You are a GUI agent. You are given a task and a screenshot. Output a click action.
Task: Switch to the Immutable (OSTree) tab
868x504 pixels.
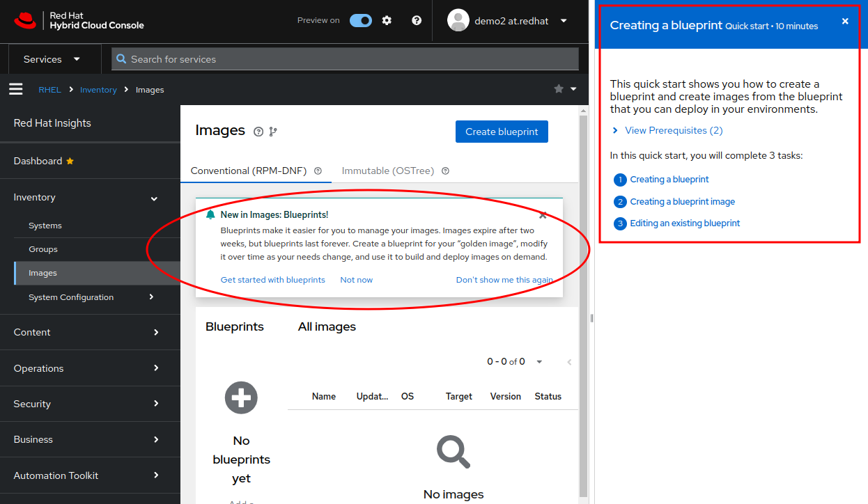pos(387,171)
